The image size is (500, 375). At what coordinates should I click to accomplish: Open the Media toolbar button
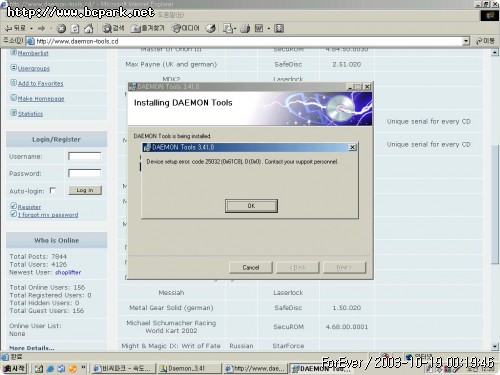coord(185,29)
